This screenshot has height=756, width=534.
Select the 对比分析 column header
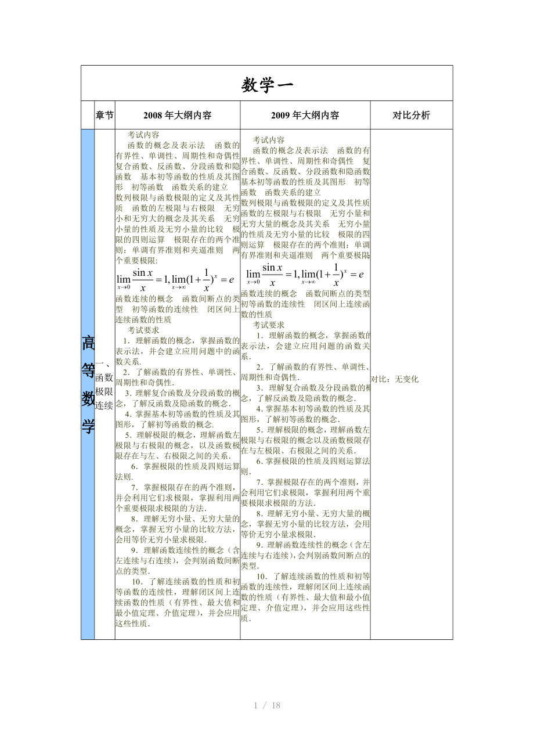click(411, 116)
